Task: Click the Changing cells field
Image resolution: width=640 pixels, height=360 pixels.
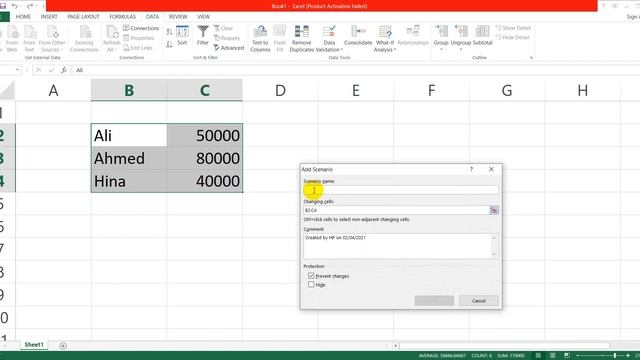Action: click(x=396, y=210)
